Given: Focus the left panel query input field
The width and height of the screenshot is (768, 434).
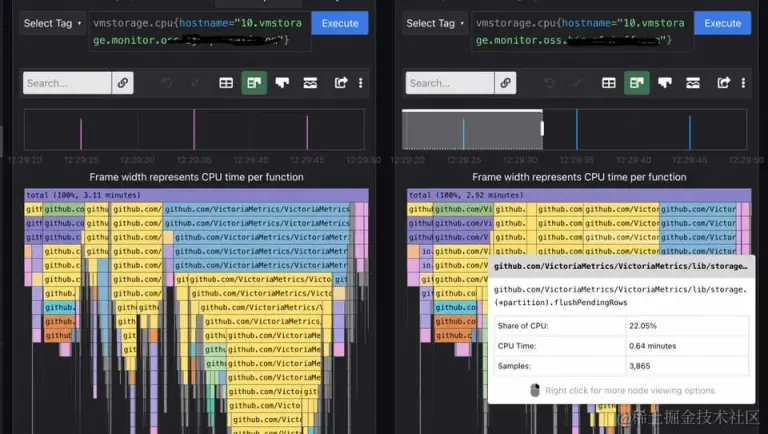Looking at the screenshot, I should tap(199, 31).
